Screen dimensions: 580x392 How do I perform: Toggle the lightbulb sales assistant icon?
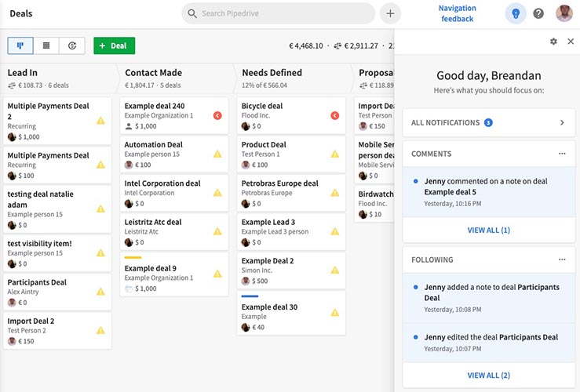(516, 13)
